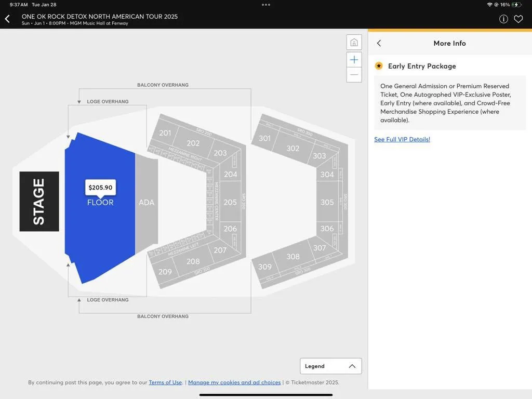Click Manage my cookies and ad choices
This screenshot has width=532, height=399.
tap(234, 382)
